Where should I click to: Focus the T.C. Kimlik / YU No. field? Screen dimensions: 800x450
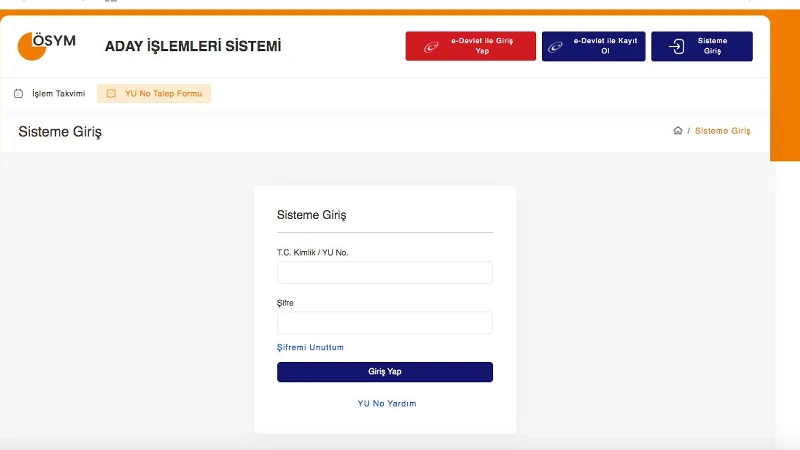coord(384,273)
